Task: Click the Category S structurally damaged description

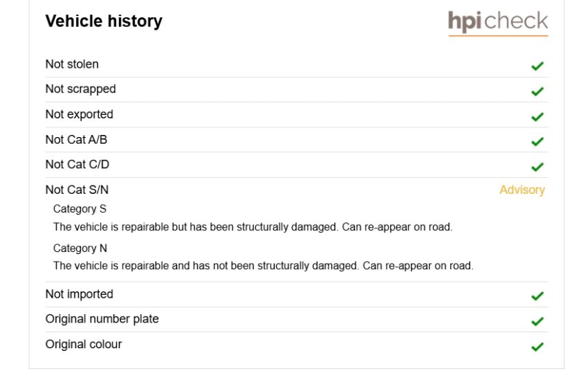Action: [252, 227]
